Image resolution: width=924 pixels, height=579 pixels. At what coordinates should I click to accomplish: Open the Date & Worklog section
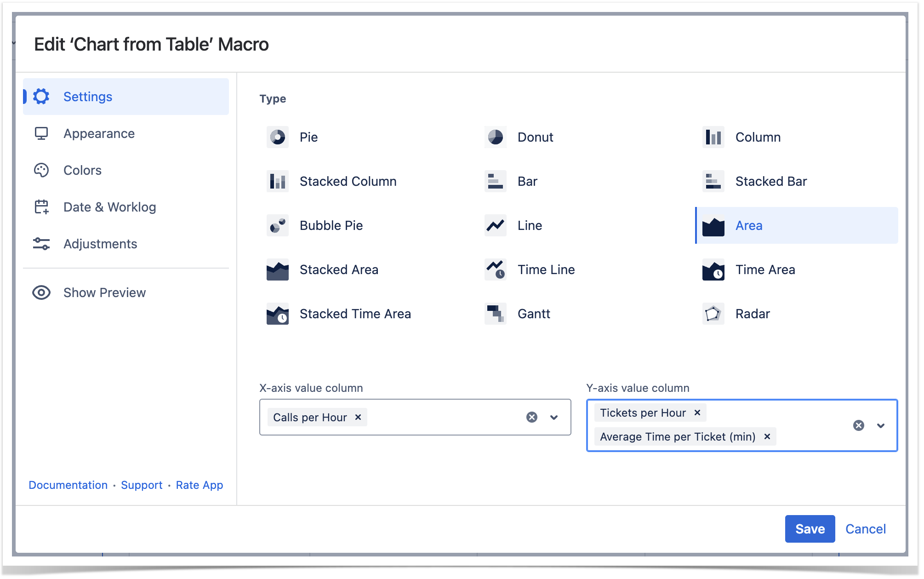[x=109, y=207]
